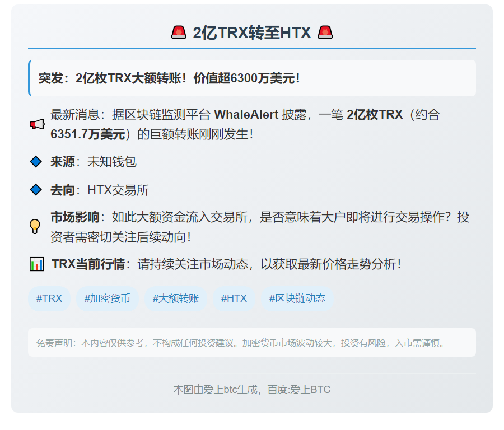
Task: Click the title text 2亿TRX转至HTX
Action: point(251,33)
